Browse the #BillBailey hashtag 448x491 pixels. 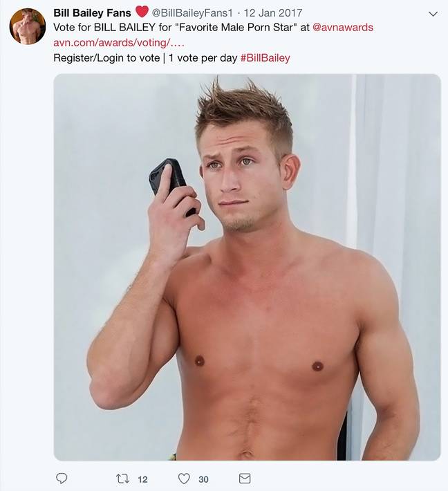265,58
